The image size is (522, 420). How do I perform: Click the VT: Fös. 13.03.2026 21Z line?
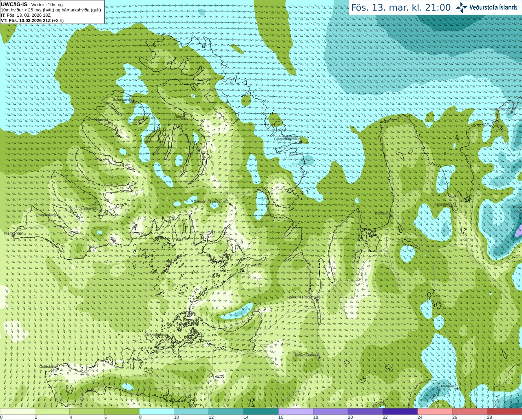(x=32, y=20)
